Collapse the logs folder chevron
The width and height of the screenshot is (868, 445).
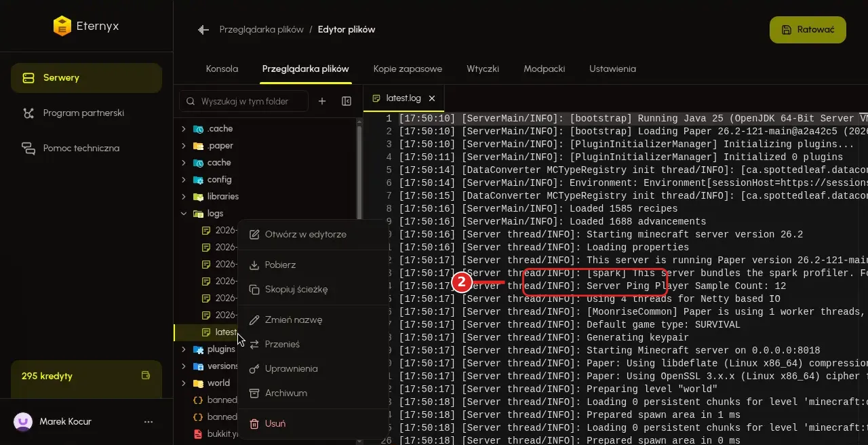click(183, 214)
